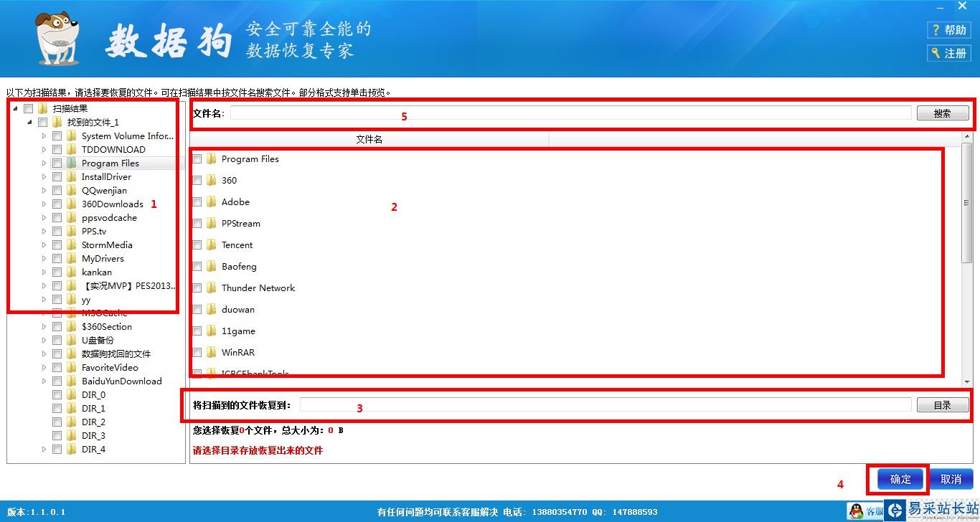Cancel with the 取消 button
980x522 pixels.
pos(951,480)
